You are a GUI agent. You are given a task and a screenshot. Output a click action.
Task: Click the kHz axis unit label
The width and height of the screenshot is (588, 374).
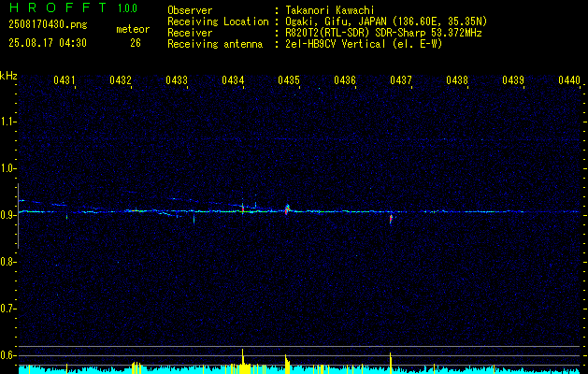[x=8, y=76]
